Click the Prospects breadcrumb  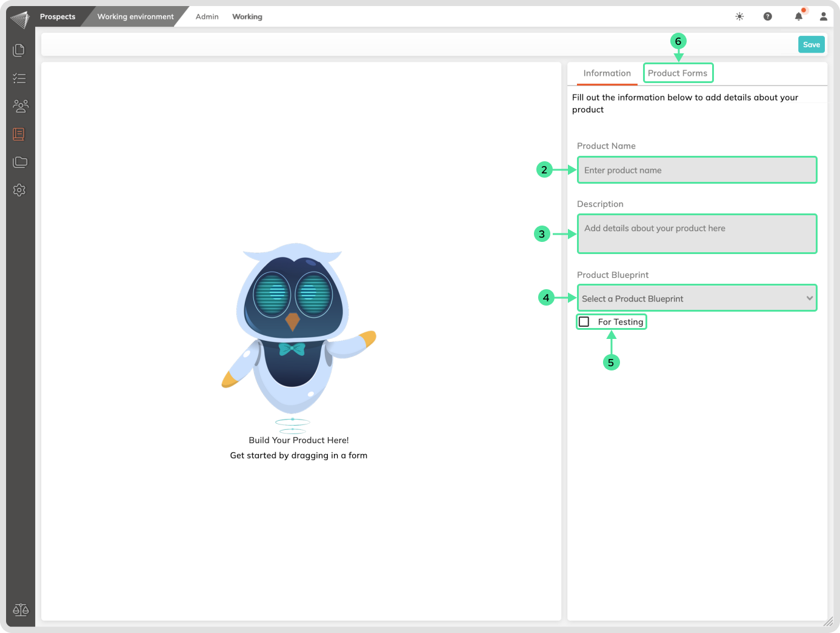pyautogui.click(x=58, y=16)
